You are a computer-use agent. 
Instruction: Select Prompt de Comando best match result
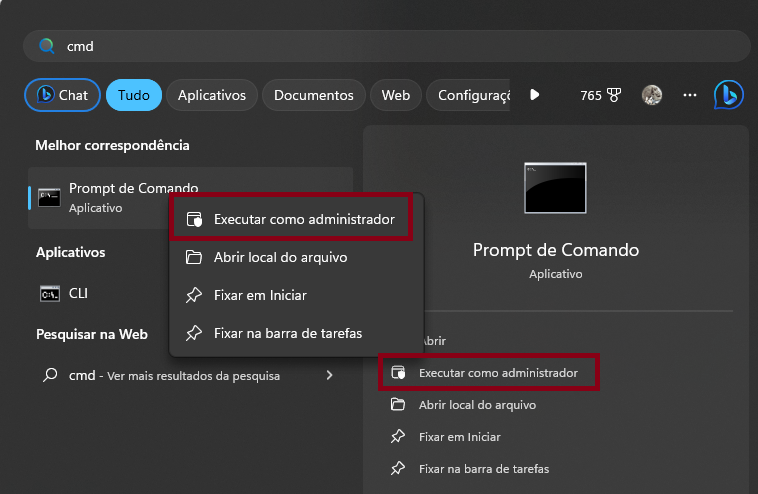190,198
